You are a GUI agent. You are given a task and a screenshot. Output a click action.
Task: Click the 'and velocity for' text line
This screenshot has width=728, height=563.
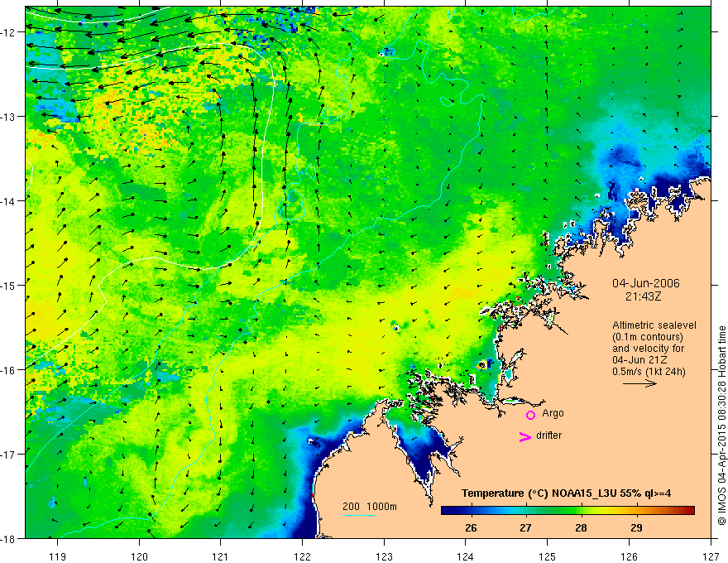pyautogui.click(x=648, y=349)
